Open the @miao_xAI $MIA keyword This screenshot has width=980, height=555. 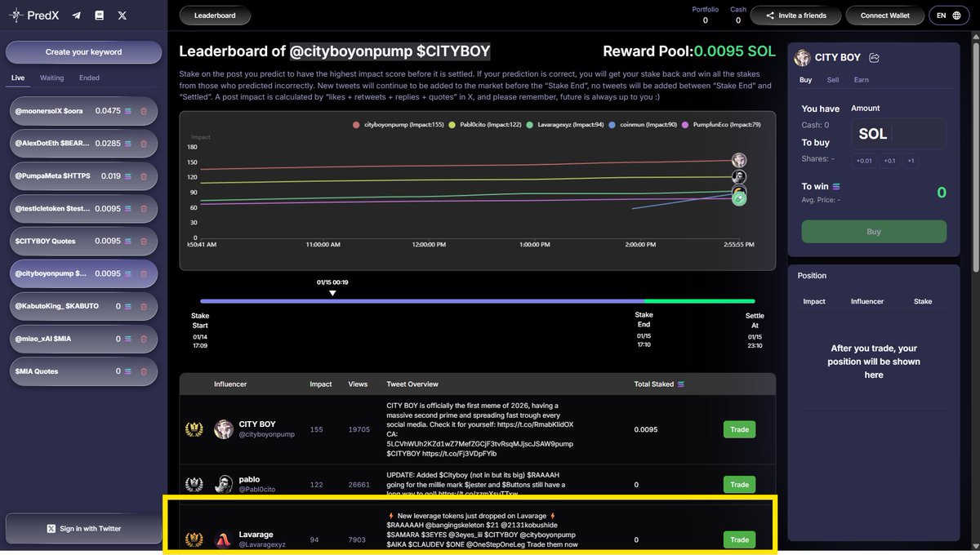84,339
